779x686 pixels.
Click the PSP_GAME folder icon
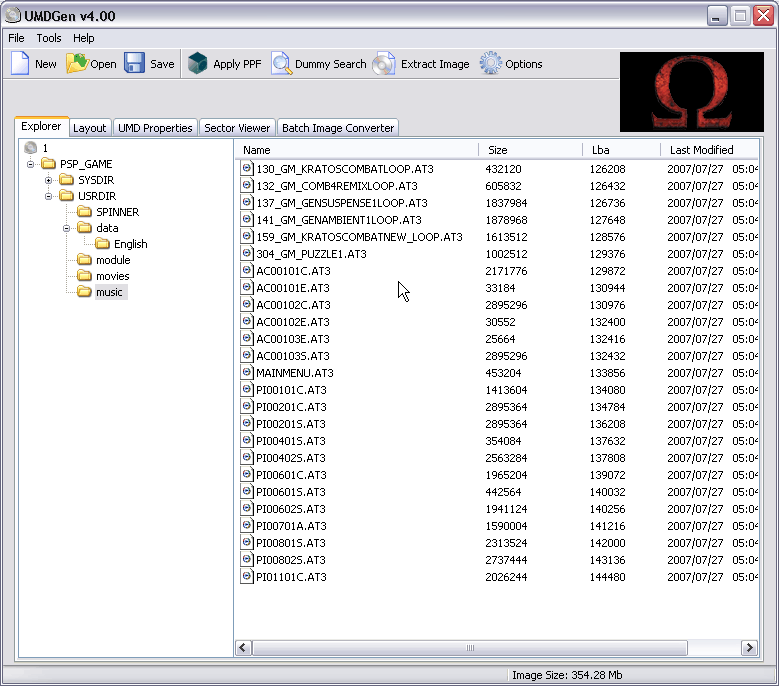[49, 163]
